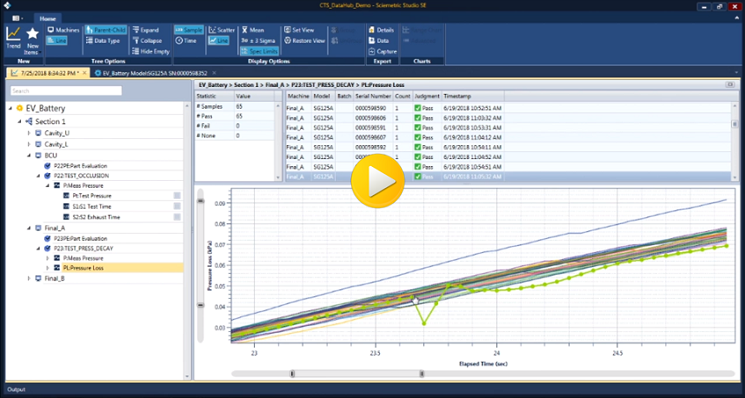The width and height of the screenshot is (745, 398).
Task: Click vertical chart zoom slider top handle
Action: (x=201, y=201)
